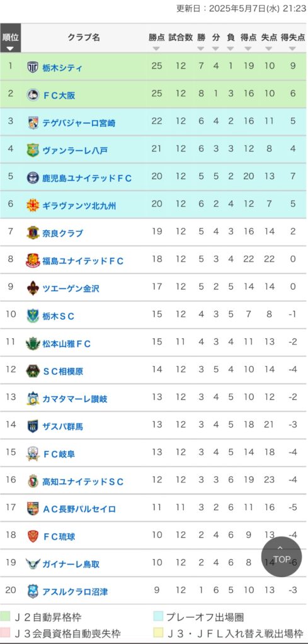The width and height of the screenshot is (308, 644).
Task: Sort table by 失点 column arrow
Action: pos(269,48)
